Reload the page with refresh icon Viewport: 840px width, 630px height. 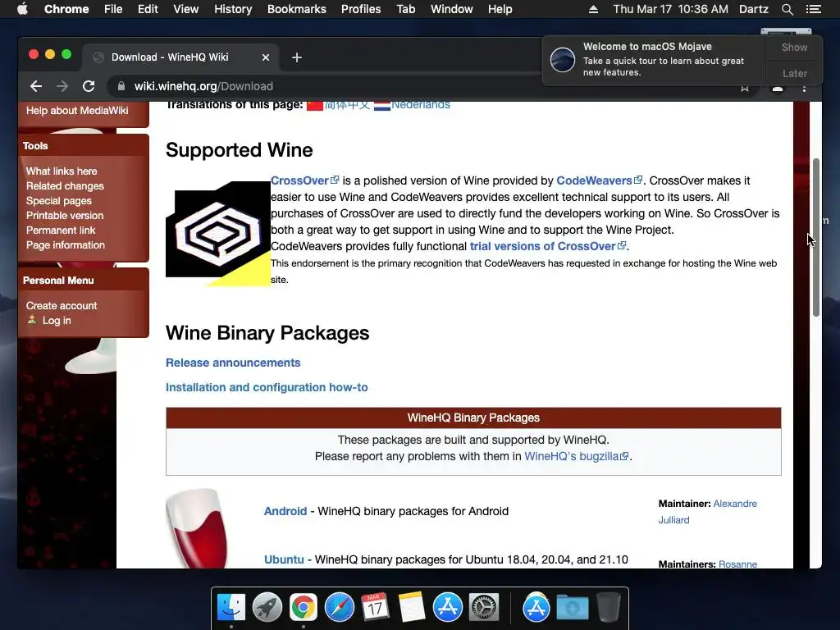click(89, 86)
